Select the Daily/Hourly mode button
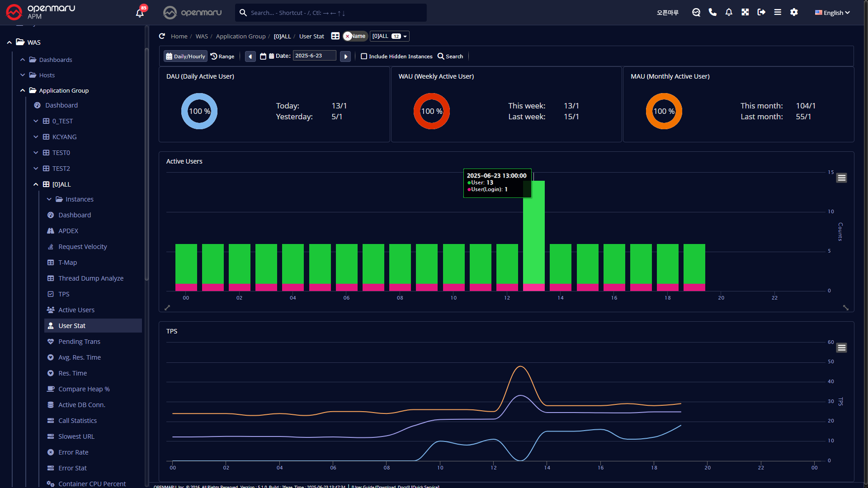 [x=185, y=56]
